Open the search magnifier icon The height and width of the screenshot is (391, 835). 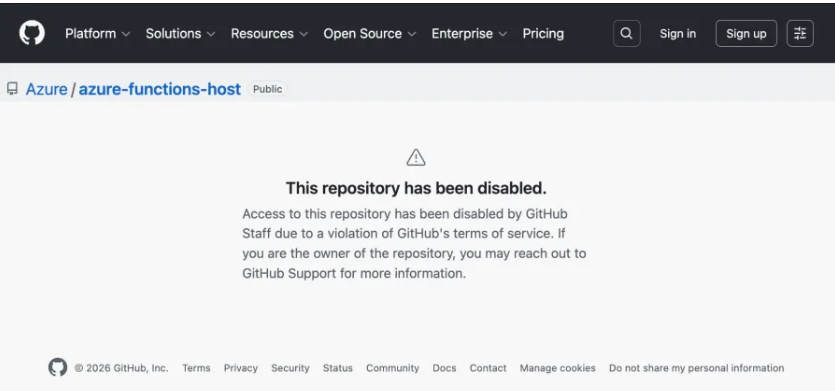pos(626,34)
